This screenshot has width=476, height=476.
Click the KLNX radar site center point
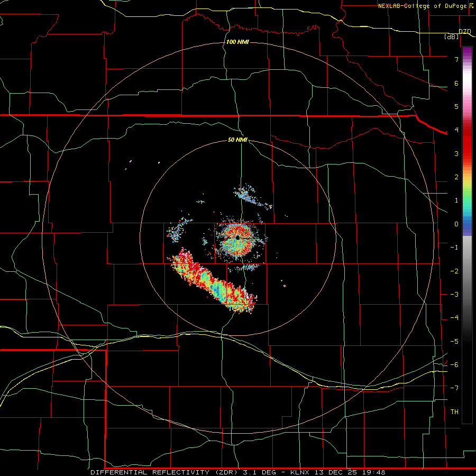click(x=237, y=237)
